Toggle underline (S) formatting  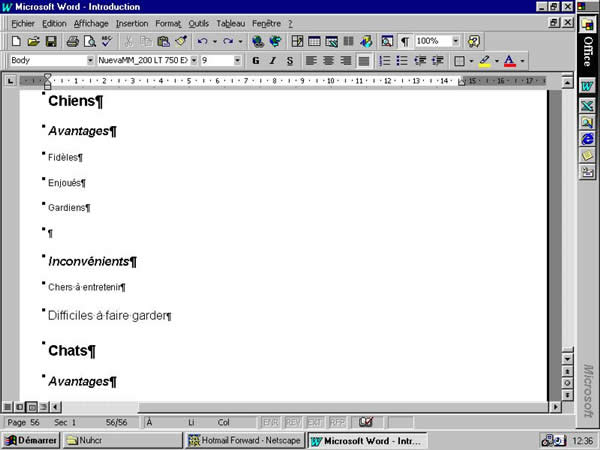[x=290, y=60]
